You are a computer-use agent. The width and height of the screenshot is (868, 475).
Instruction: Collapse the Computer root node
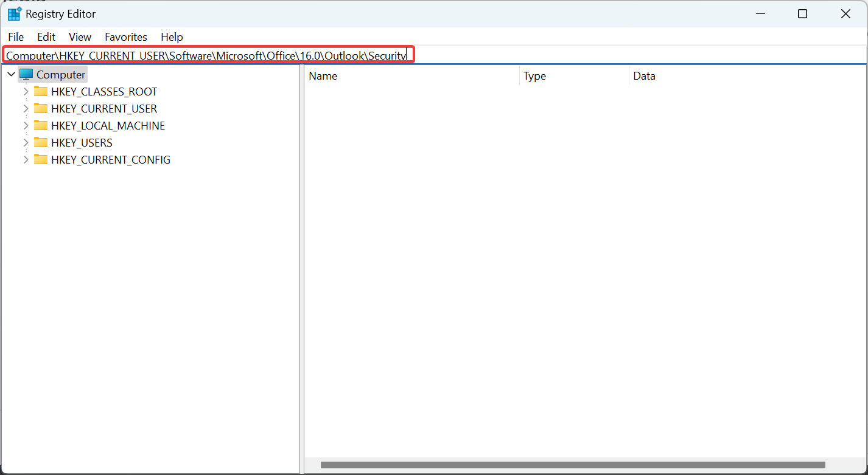coord(11,74)
